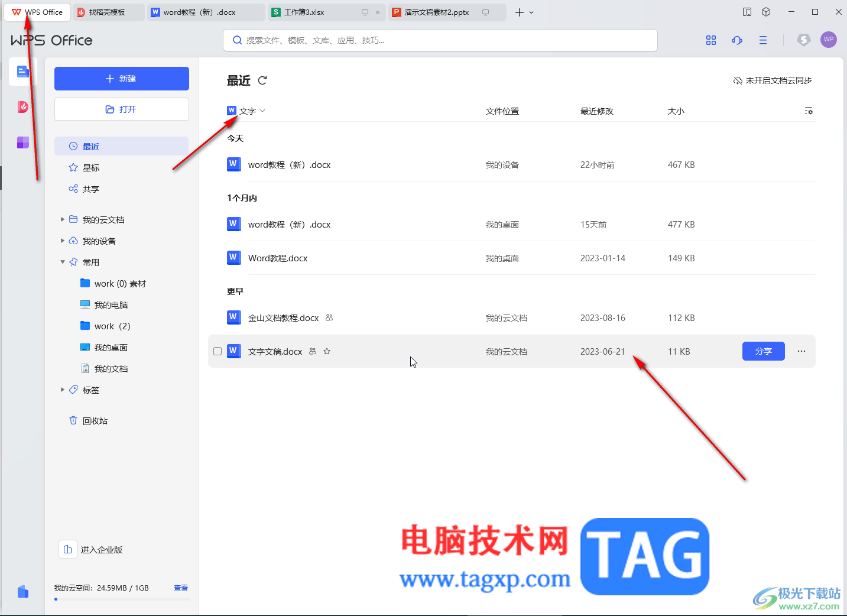Click the collaborators icon next to 金山文档教程.docx
The height and width of the screenshot is (616, 847).
pos(329,317)
